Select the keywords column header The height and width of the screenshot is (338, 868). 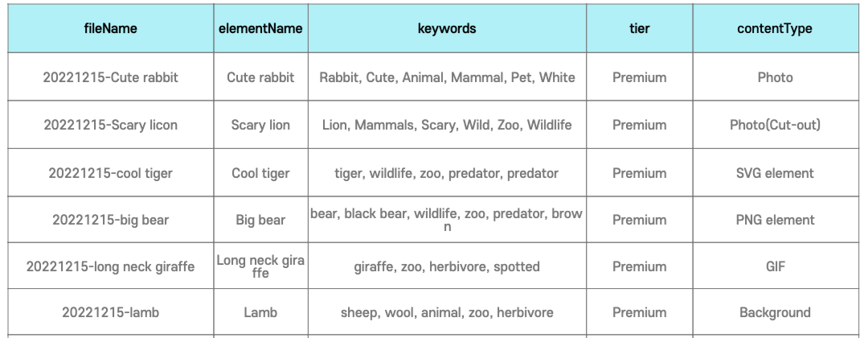click(447, 28)
